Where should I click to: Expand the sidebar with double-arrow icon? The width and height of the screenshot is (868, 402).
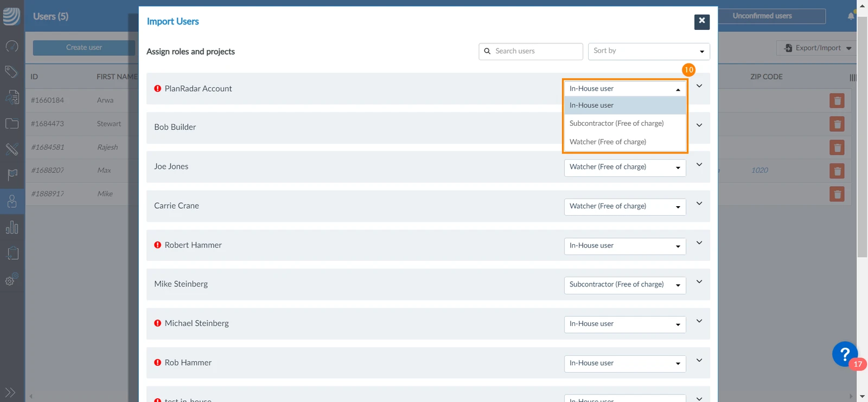tap(10, 392)
